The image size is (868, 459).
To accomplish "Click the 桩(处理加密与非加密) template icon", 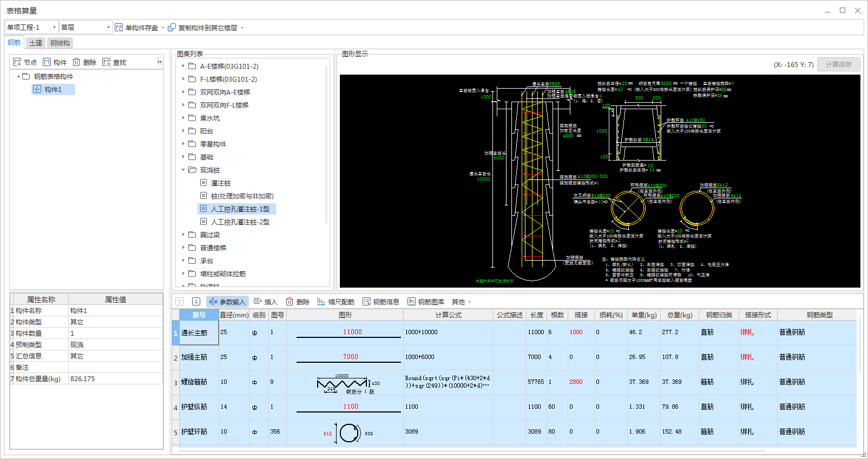I will (x=203, y=196).
